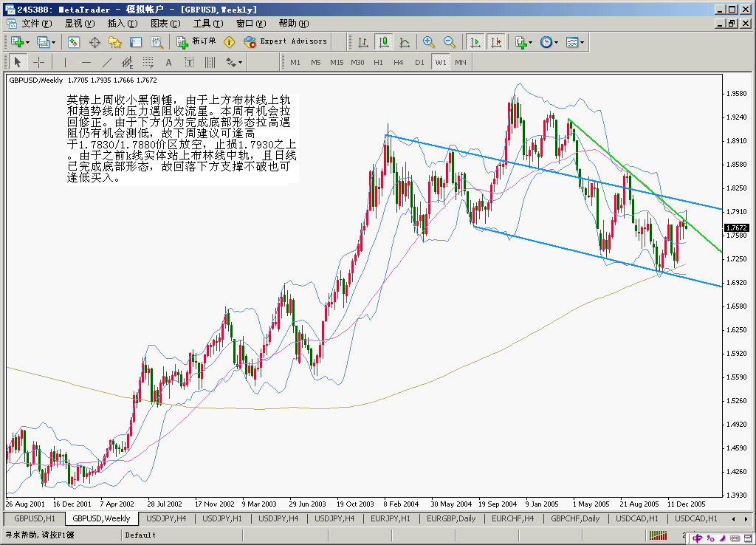Click the connection status bars icon
Viewport: 756px width, 545px height.
[658, 535]
